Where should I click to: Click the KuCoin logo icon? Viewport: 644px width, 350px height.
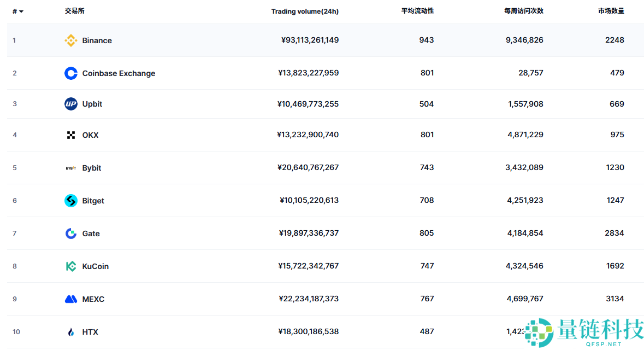coord(70,266)
